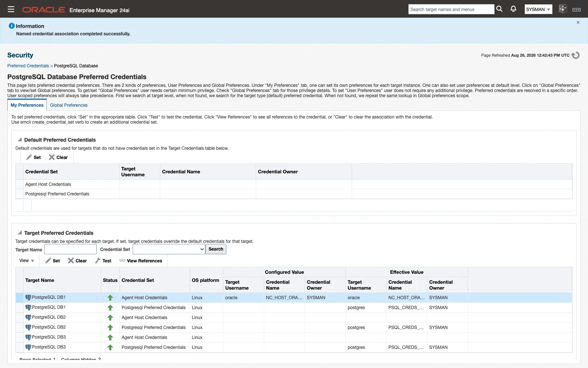Focus the Target Name filter field
The height and width of the screenshot is (368, 588).
71,250
